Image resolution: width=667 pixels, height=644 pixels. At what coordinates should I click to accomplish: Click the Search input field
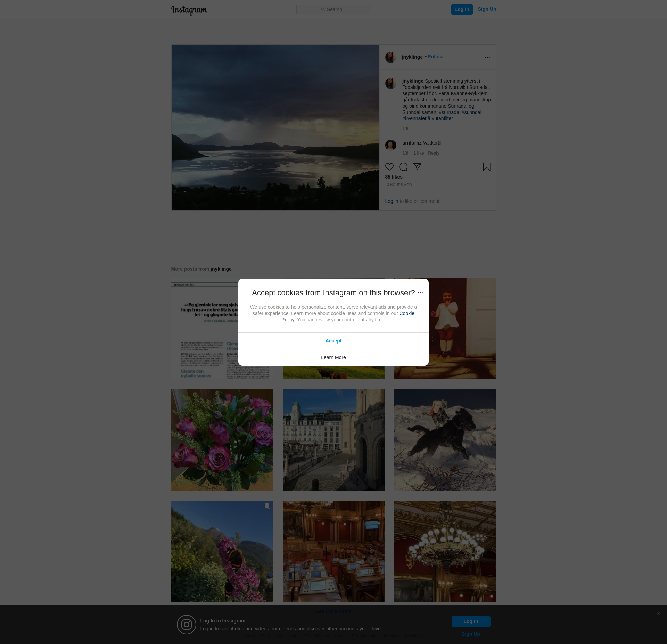coord(333,9)
